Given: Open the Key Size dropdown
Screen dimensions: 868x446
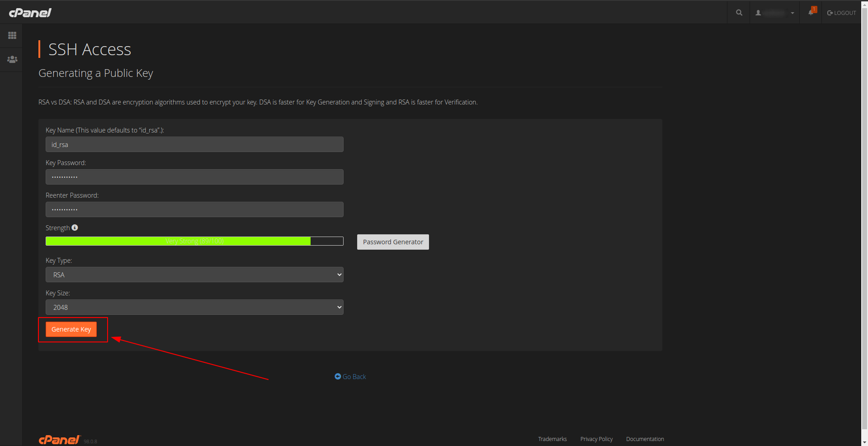Looking at the screenshot, I should pyautogui.click(x=194, y=307).
